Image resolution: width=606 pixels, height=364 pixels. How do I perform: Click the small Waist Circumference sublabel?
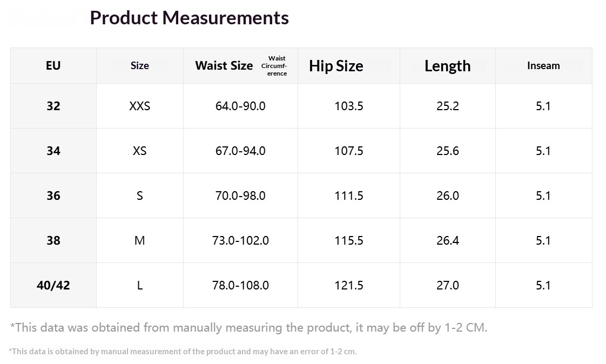pos(274,66)
